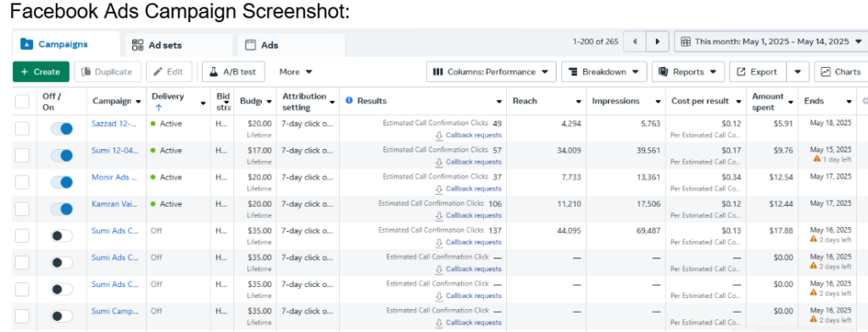Screen dimensions: 868x332
Task: Open the Sazzad 12 campaign link
Action: click(114, 124)
